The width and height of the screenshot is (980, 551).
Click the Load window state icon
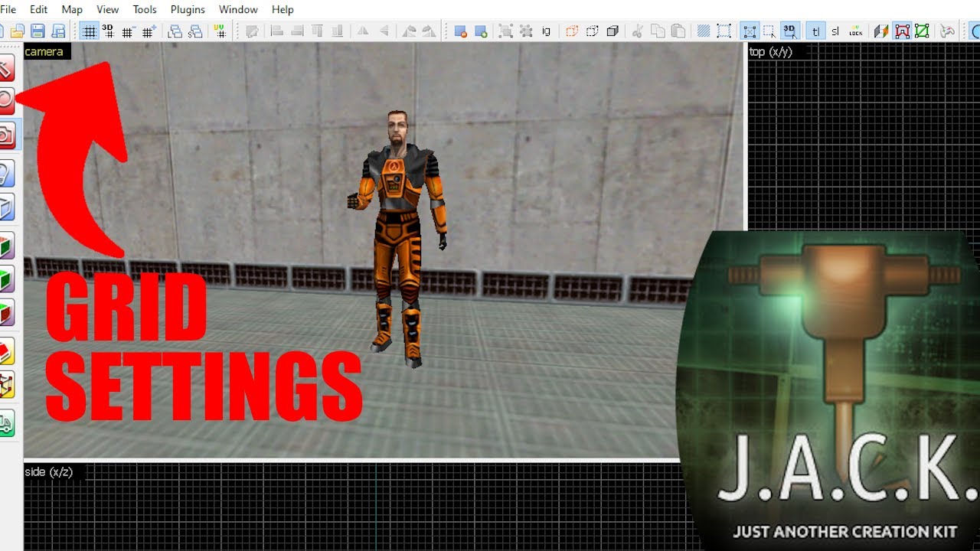[x=175, y=31]
